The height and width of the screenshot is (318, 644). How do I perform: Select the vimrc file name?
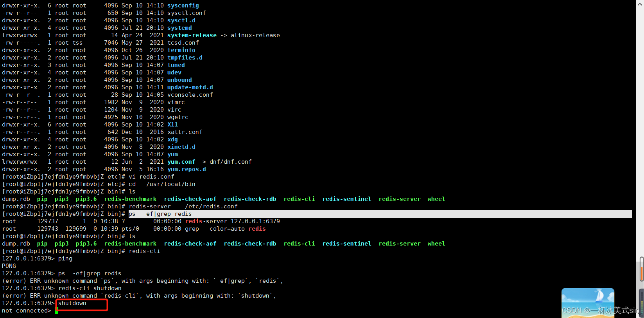point(176,102)
